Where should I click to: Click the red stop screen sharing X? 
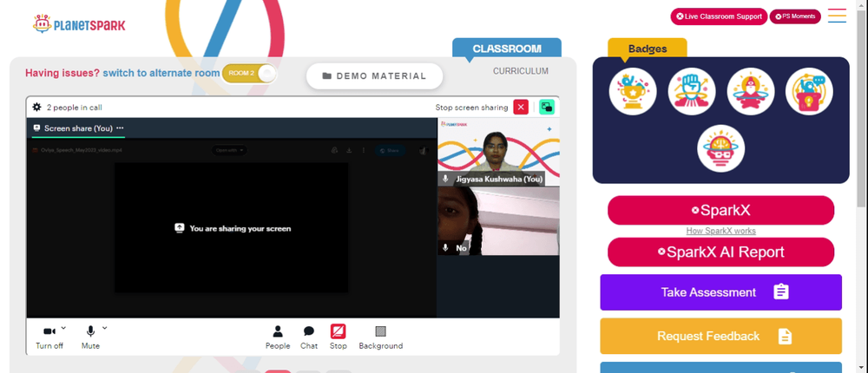(x=521, y=108)
